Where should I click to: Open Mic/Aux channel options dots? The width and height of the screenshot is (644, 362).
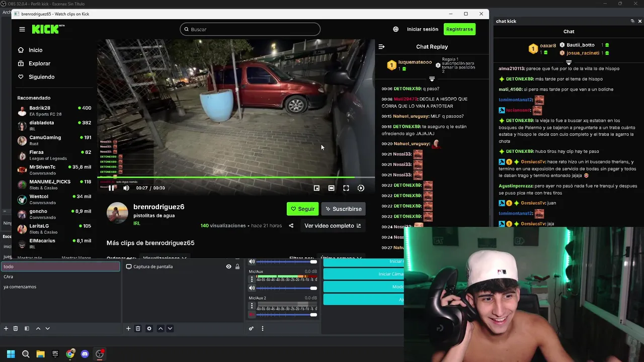pos(252,279)
